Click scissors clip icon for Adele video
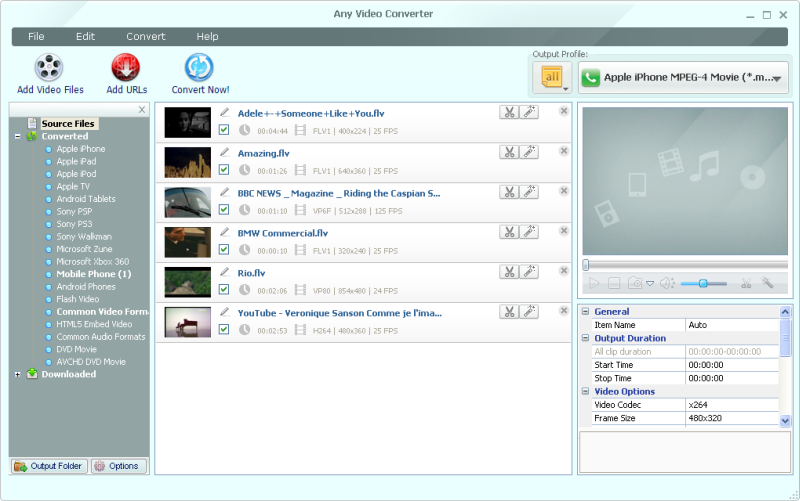Viewport: 800px width, 501px height. [x=509, y=112]
